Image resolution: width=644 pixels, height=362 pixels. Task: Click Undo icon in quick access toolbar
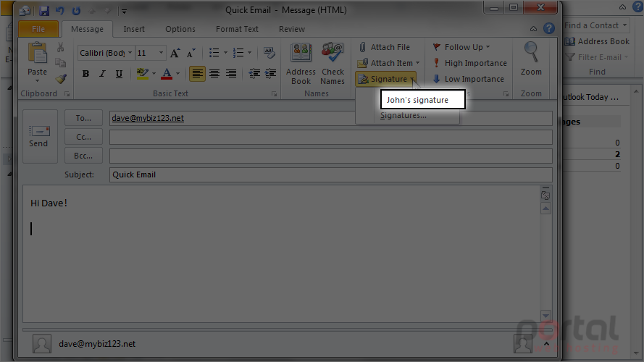60,11
